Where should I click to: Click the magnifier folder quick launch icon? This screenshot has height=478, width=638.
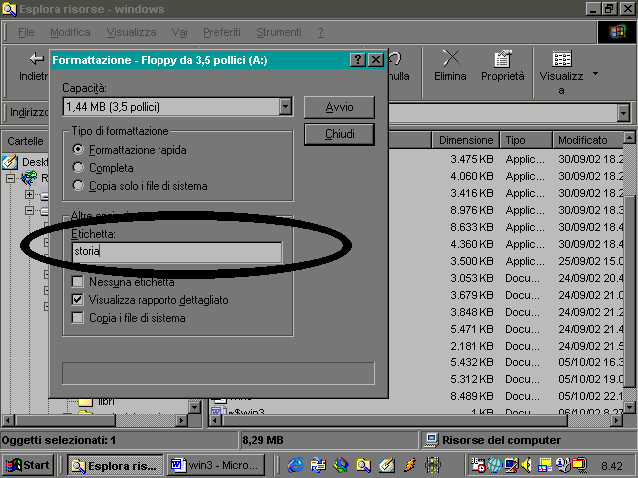click(x=363, y=465)
